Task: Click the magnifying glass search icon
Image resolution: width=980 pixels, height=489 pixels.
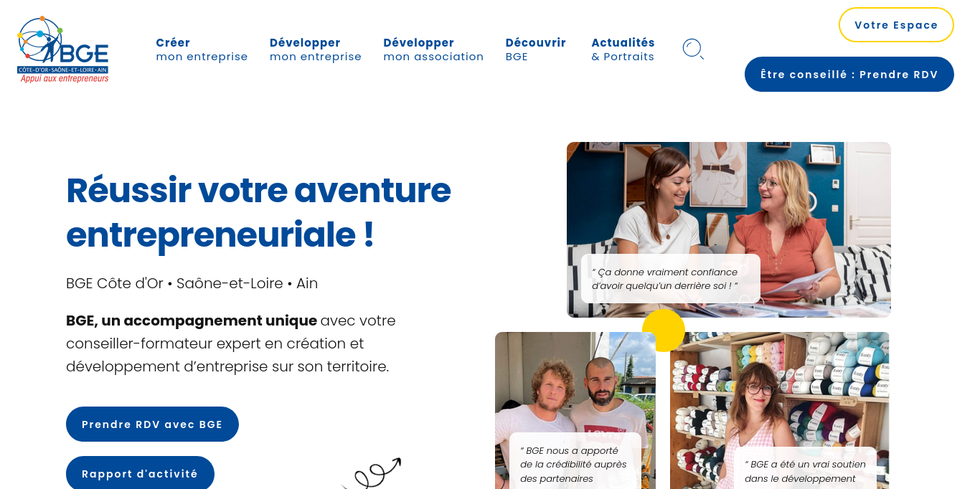Action: pos(693,49)
